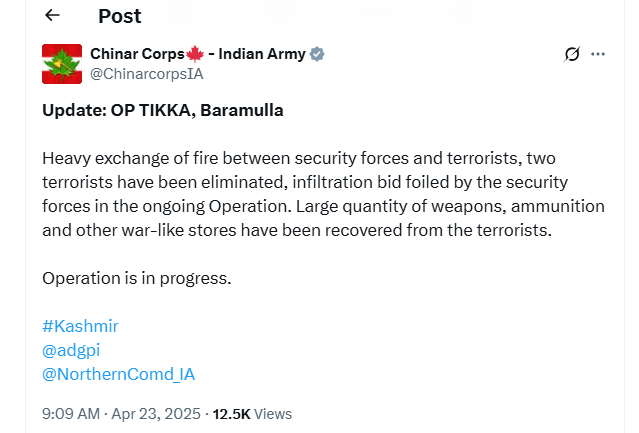Screen dimensions: 639x433
Task: Click the 'Large quantity of weapons' sentence
Action: pos(323,218)
